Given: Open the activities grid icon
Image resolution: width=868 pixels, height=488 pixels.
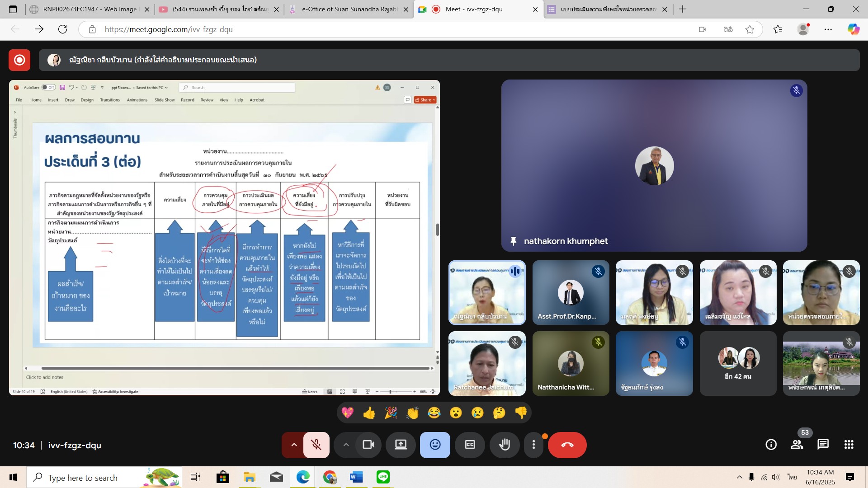Looking at the screenshot, I should point(849,445).
